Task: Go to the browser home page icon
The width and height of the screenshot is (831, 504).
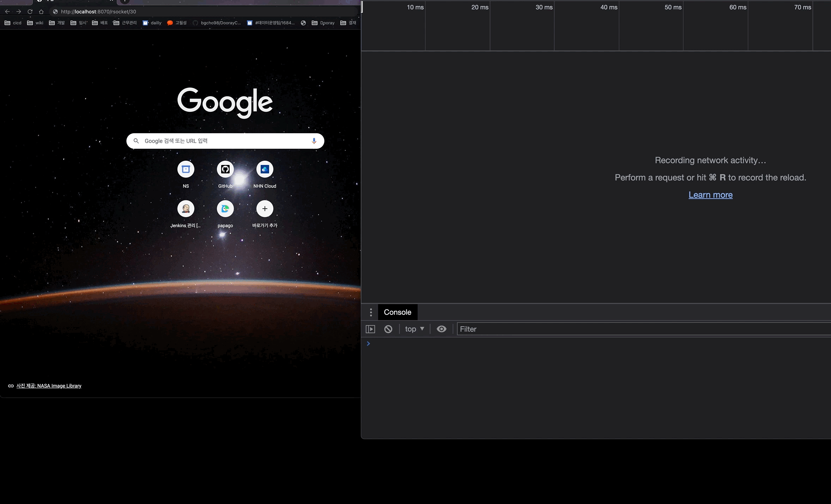Action: tap(41, 12)
